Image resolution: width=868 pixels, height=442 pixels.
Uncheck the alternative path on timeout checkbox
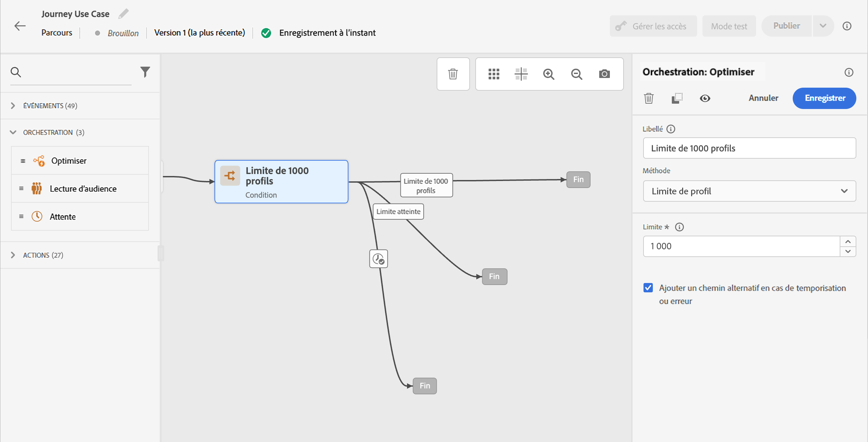[x=648, y=288]
